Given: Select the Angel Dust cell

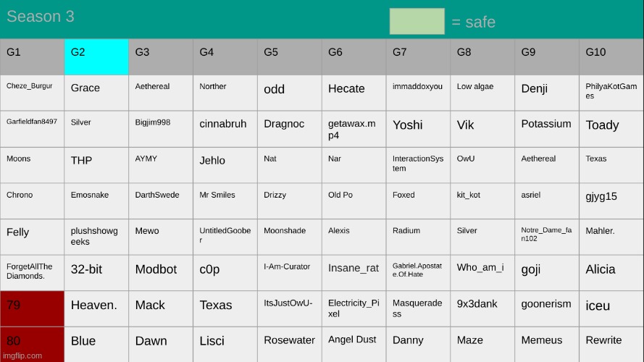Looking at the screenshot, I should pos(354,344).
